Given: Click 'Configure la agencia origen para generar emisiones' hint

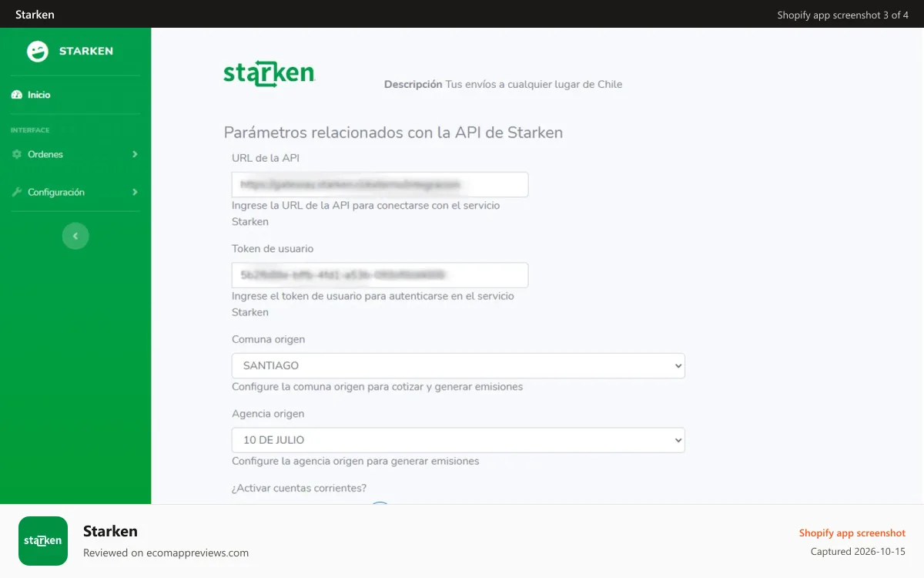Looking at the screenshot, I should tap(356, 461).
